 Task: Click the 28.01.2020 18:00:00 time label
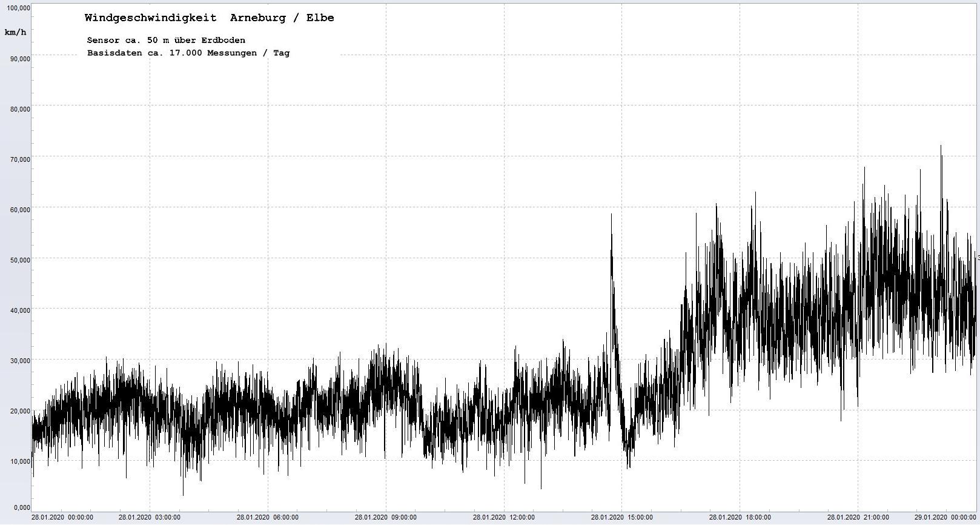coord(740,517)
